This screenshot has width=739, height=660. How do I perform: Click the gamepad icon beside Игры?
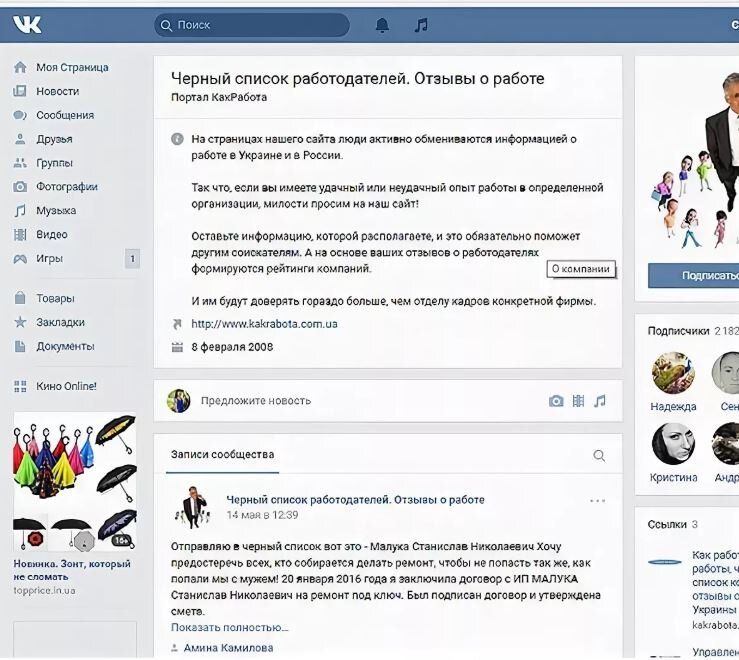coord(20,258)
